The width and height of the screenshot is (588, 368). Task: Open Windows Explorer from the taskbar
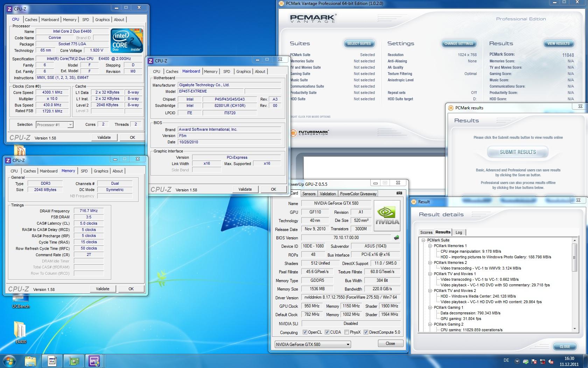30,361
